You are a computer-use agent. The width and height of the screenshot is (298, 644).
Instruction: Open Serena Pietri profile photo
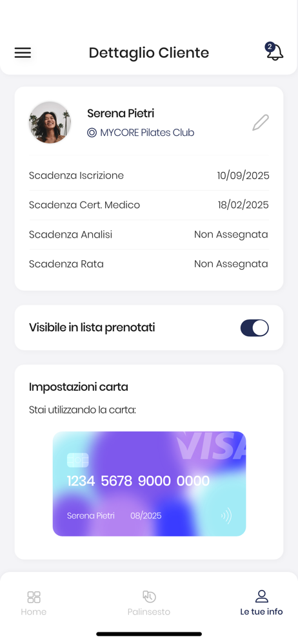pyautogui.click(x=50, y=122)
